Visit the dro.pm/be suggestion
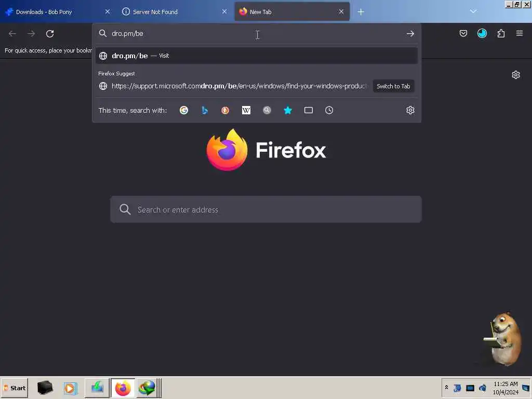532x399 pixels. tap(257, 56)
